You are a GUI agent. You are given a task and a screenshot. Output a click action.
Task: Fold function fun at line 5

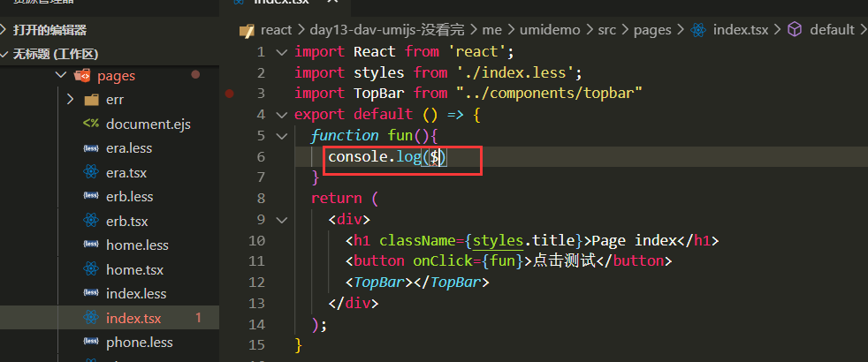[282, 136]
